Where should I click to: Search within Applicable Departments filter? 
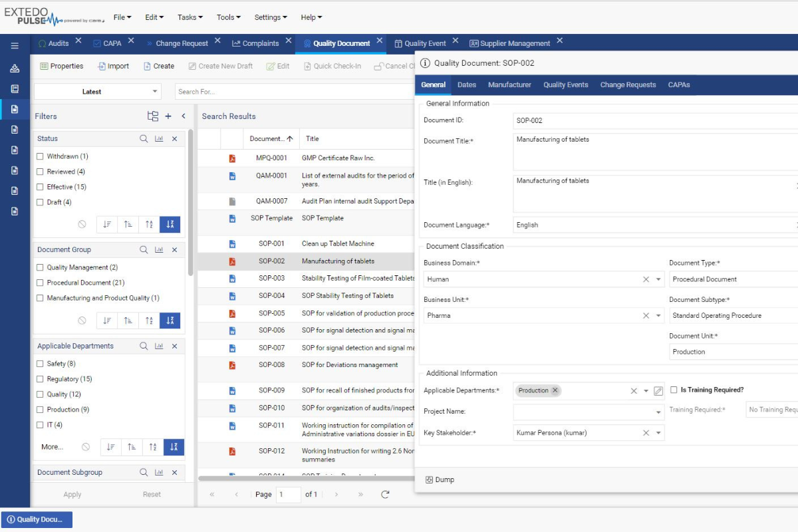(144, 346)
